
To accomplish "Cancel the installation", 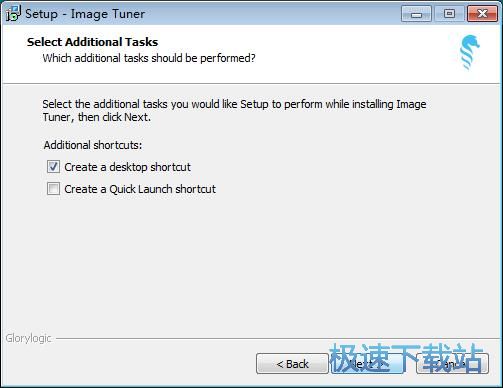I will coord(453,364).
